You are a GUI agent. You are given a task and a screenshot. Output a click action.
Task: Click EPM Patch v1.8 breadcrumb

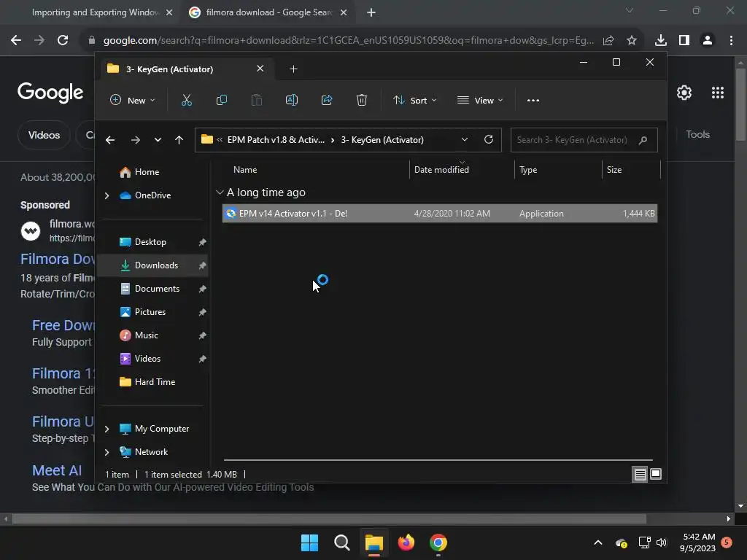(x=276, y=140)
